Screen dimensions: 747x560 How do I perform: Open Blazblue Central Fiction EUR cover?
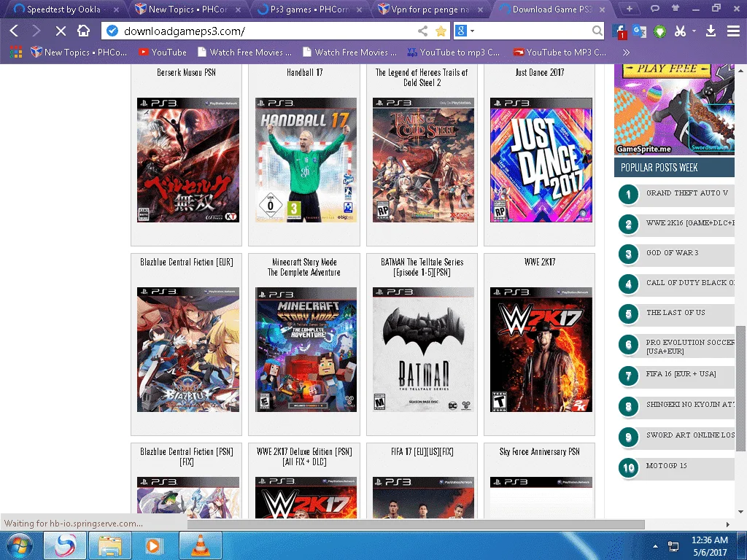188,349
